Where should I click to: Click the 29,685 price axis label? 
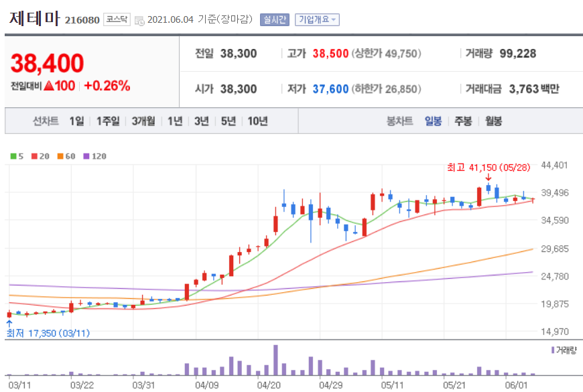click(x=555, y=249)
